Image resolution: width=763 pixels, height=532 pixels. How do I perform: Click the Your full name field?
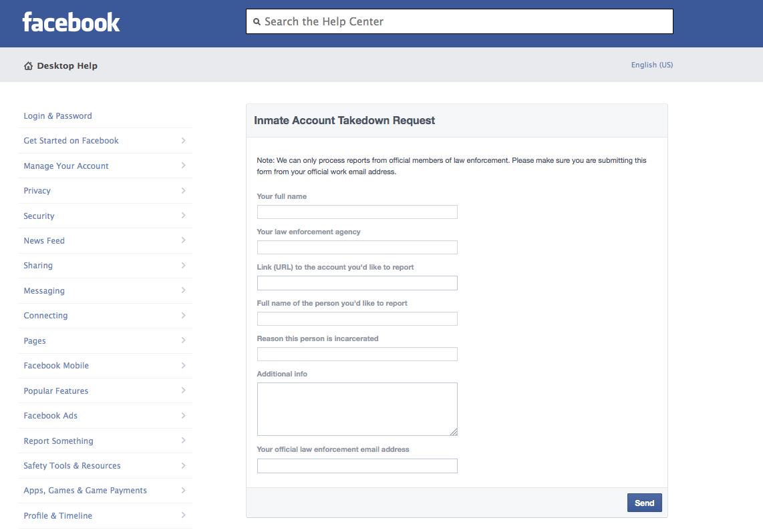pyautogui.click(x=357, y=212)
